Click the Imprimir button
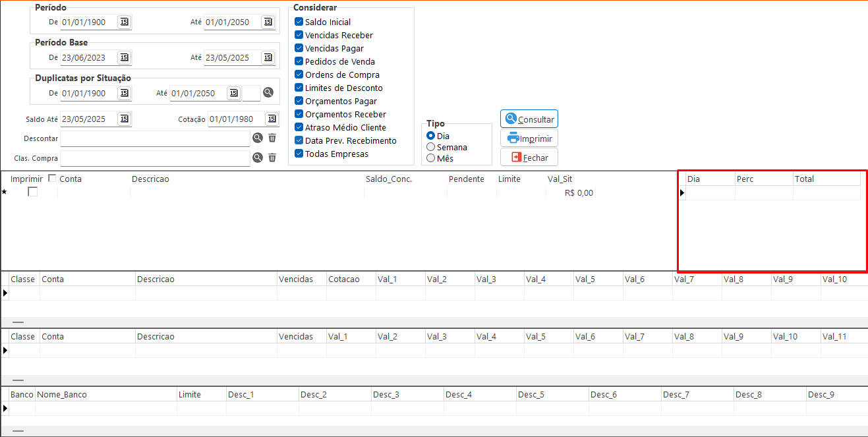The height and width of the screenshot is (437, 868). (x=529, y=138)
